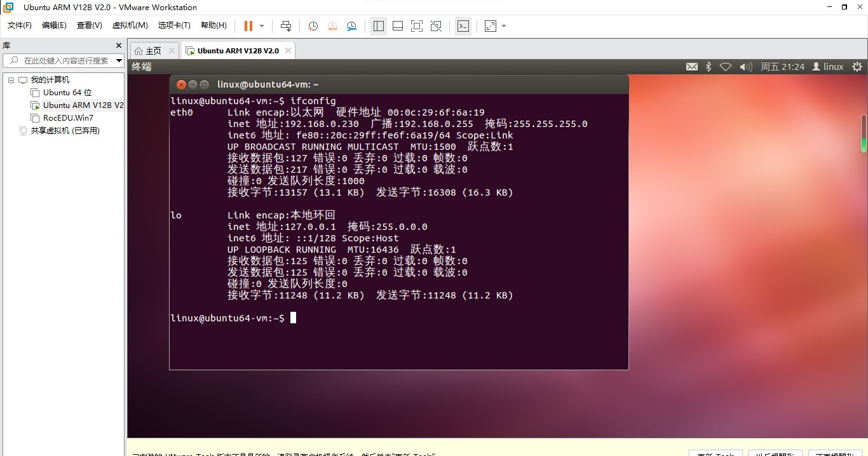Screen dimensions: 868x456
Task: Open the Ubuntu mail indicator
Action: tap(692, 67)
